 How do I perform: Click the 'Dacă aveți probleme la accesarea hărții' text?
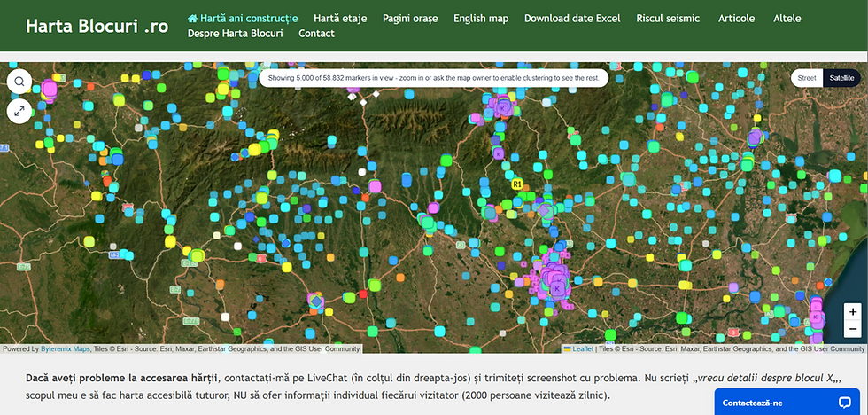(x=122, y=379)
